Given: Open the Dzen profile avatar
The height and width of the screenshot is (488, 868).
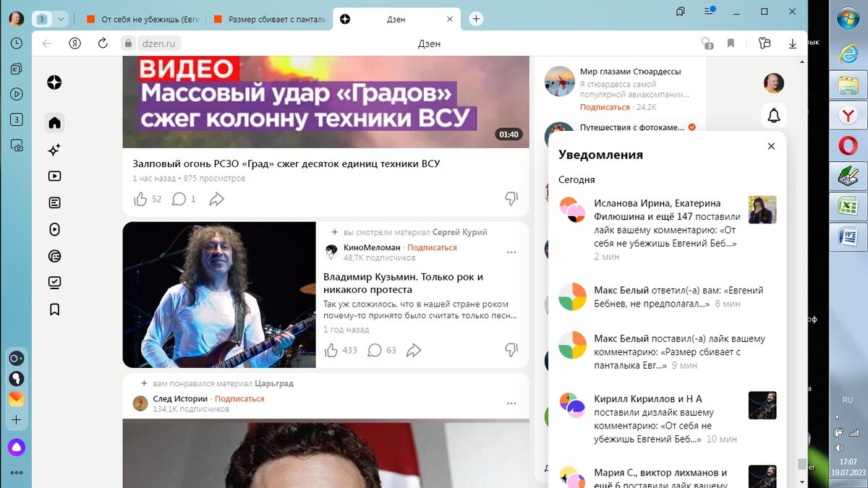Looking at the screenshot, I should click(774, 82).
